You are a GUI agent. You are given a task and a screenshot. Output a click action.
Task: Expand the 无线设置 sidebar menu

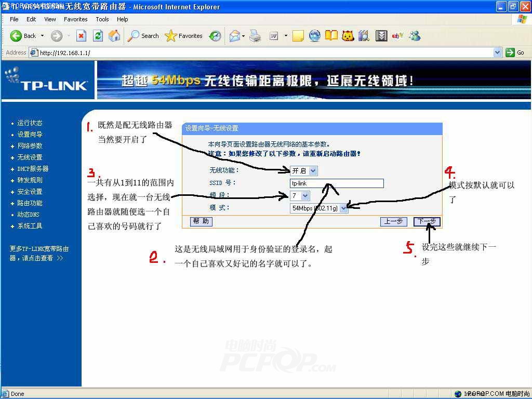click(30, 157)
